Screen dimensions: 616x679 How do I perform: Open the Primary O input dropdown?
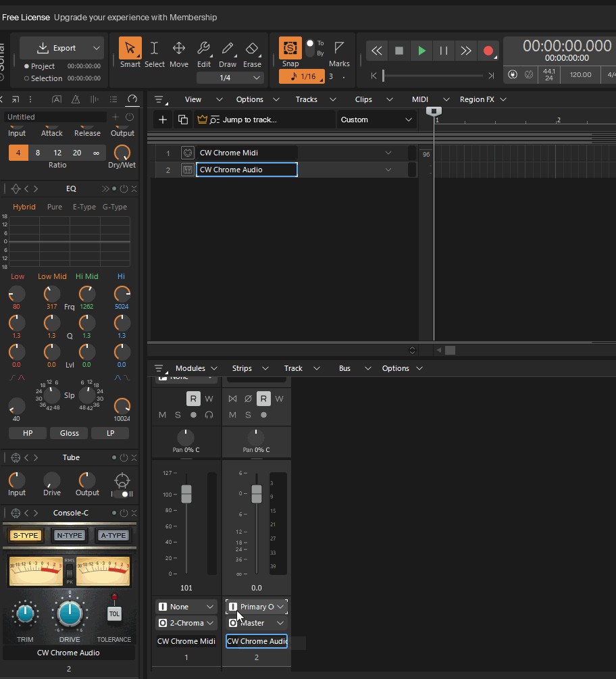tap(257, 607)
